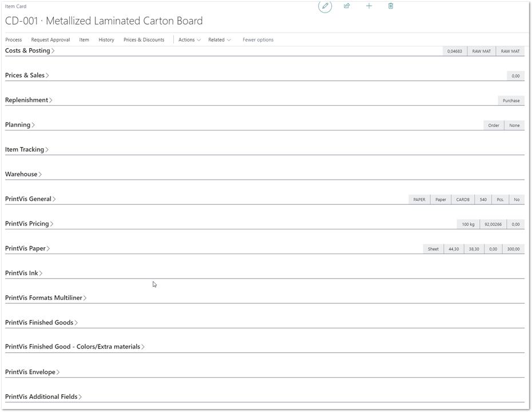The image size is (532, 412).
Task: Click the trash delete icon
Action: [391, 6]
